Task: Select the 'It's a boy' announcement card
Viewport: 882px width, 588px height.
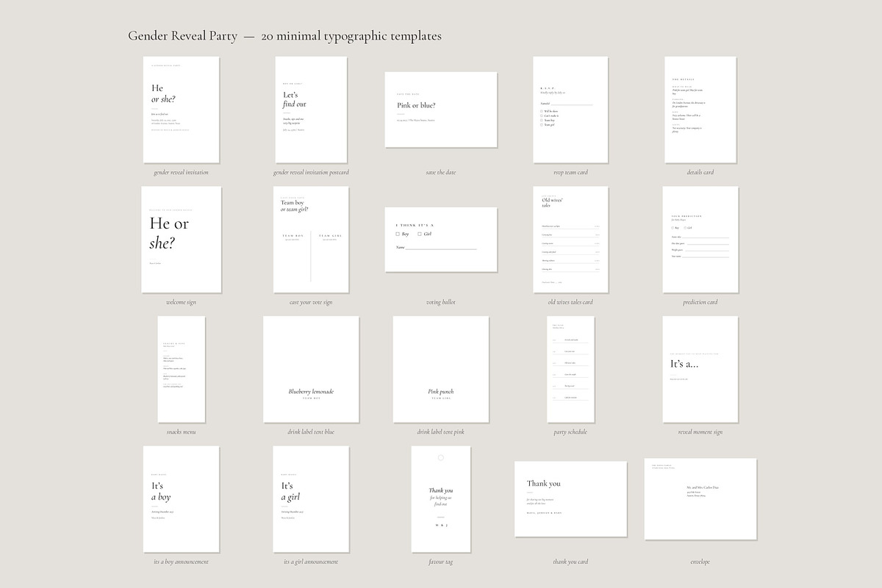Action: tap(181, 499)
